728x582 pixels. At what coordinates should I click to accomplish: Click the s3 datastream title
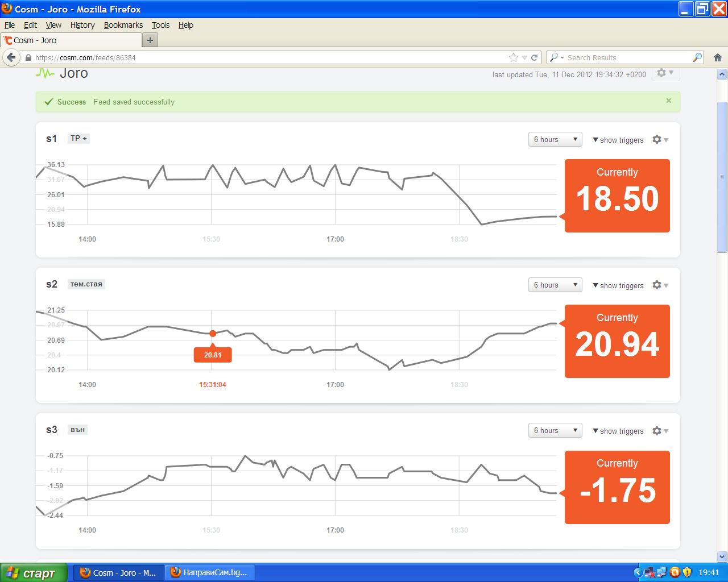pyautogui.click(x=52, y=430)
